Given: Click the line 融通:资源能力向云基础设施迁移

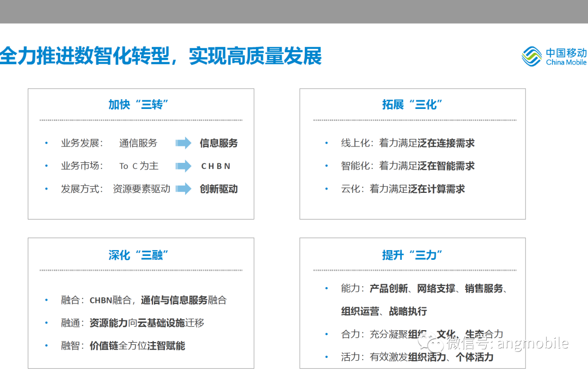Looking at the screenshot, I should 132,323.
